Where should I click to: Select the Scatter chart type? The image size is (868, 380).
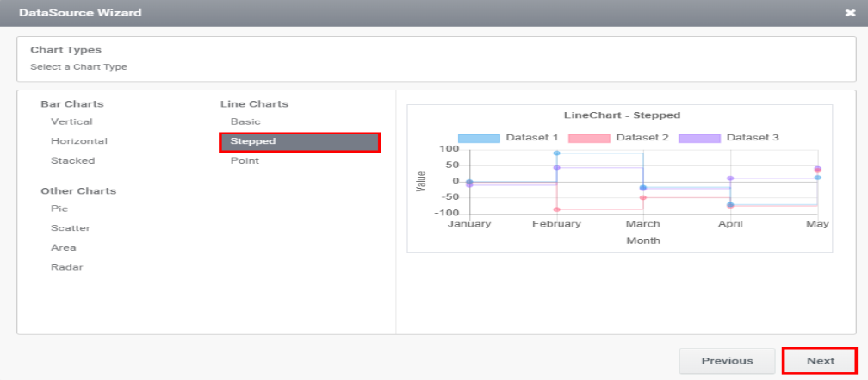click(x=71, y=228)
